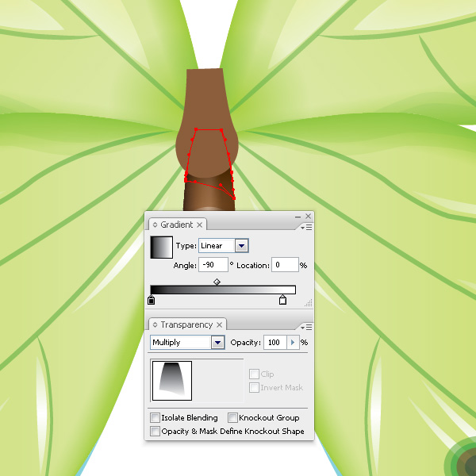The image size is (476, 476).
Task: Enable Knockout Group checkbox
Action: coord(232,418)
